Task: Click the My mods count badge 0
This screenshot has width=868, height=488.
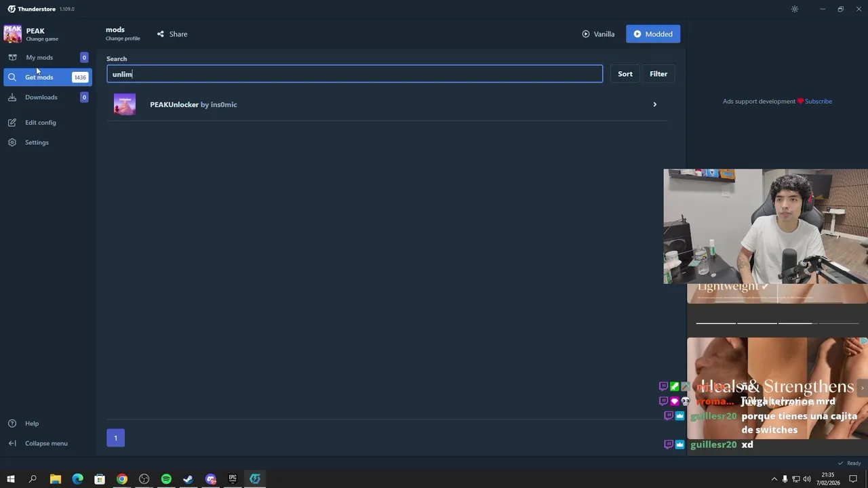Action: 84,58
